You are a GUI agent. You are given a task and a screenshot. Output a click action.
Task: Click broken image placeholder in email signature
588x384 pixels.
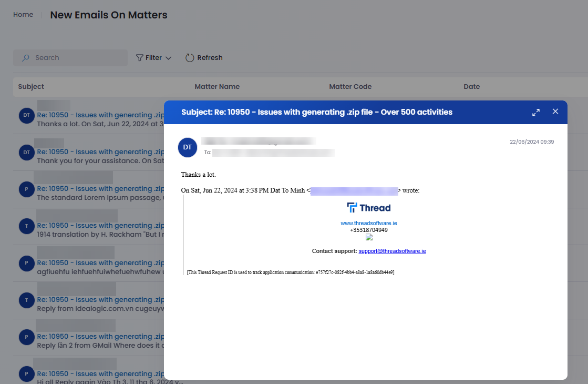coord(369,237)
